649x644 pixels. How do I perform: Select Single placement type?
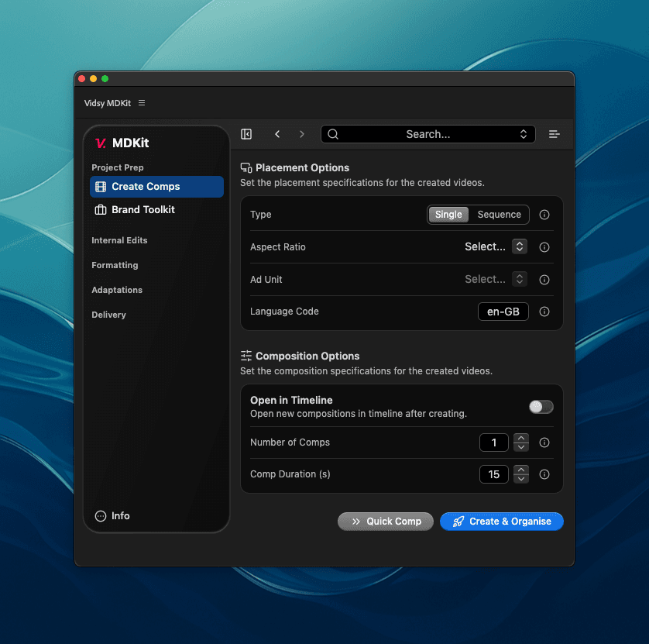(448, 215)
